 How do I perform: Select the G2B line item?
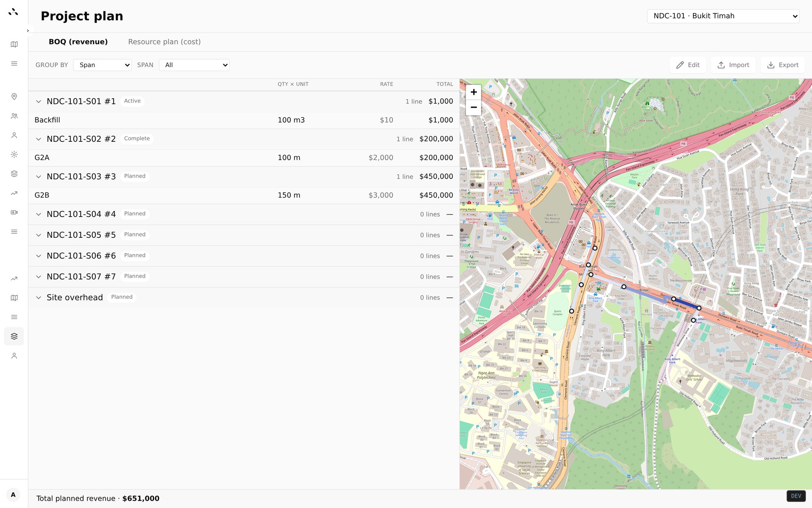click(244, 195)
